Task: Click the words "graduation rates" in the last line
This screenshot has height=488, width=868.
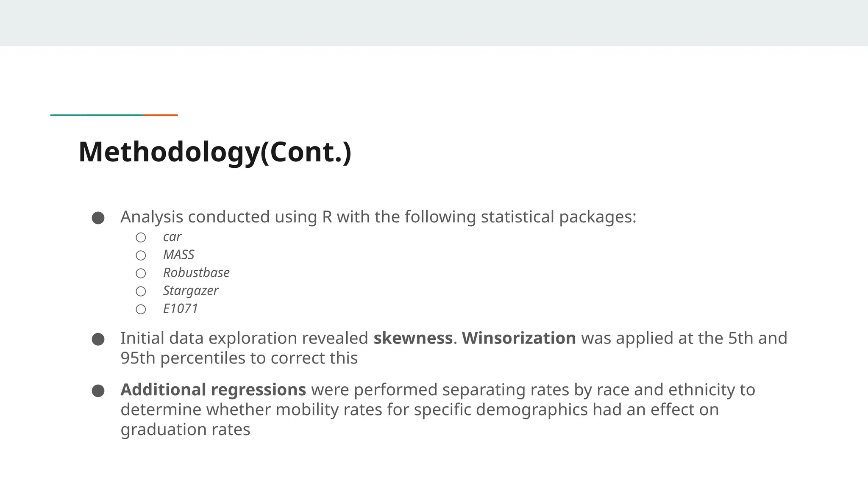Action: coord(185,430)
